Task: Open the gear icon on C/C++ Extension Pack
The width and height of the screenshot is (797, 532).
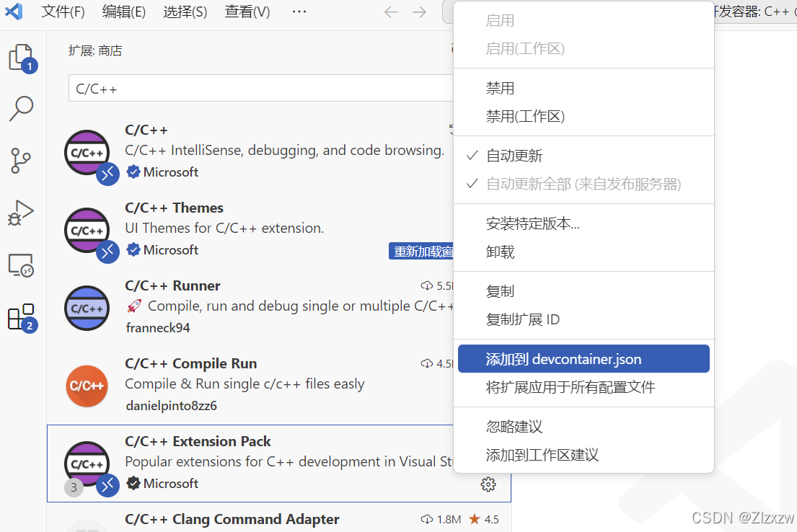Action: (488, 484)
